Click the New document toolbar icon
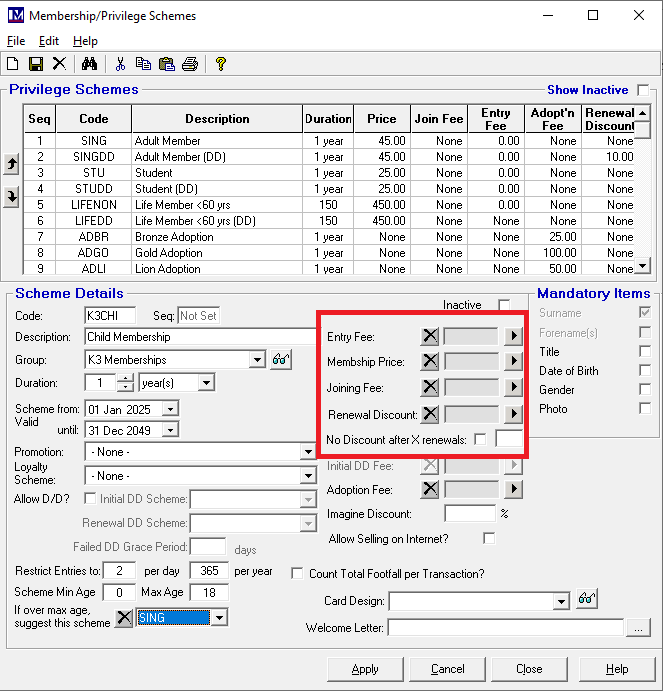Viewport: 664px width, 692px height. [13, 64]
